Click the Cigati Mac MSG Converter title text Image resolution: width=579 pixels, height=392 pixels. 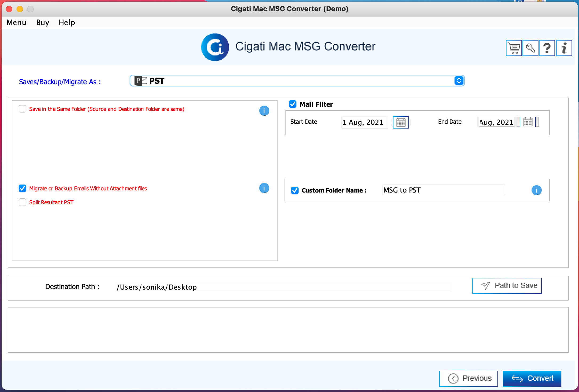(x=305, y=46)
